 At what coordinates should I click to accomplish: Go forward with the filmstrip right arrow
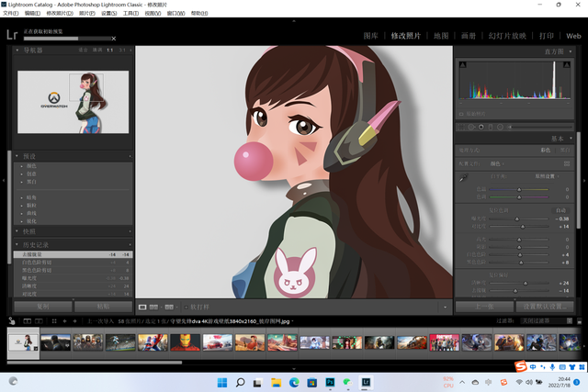coord(74,321)
